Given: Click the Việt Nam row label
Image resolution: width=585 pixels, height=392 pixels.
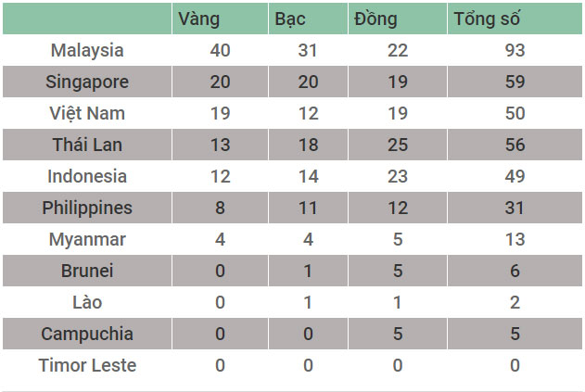Looking at the screenshot, I should coord(87,113).
